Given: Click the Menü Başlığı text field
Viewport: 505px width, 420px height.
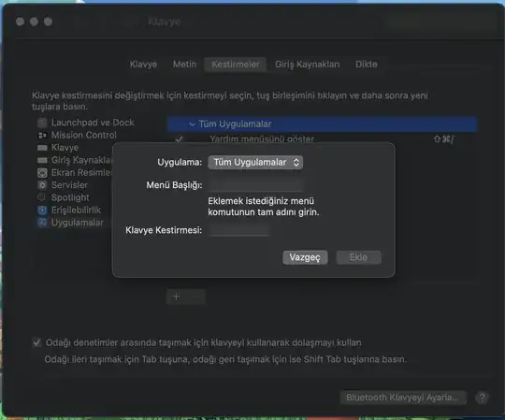Looking at the screenshot, I should point(255,185).
